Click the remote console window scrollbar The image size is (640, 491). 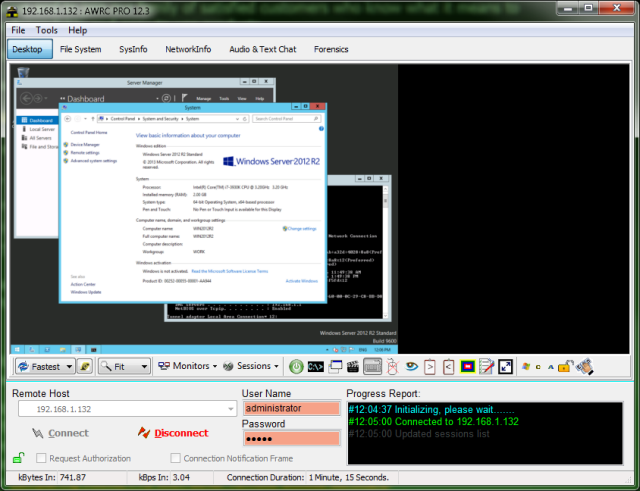click(385, 251)
